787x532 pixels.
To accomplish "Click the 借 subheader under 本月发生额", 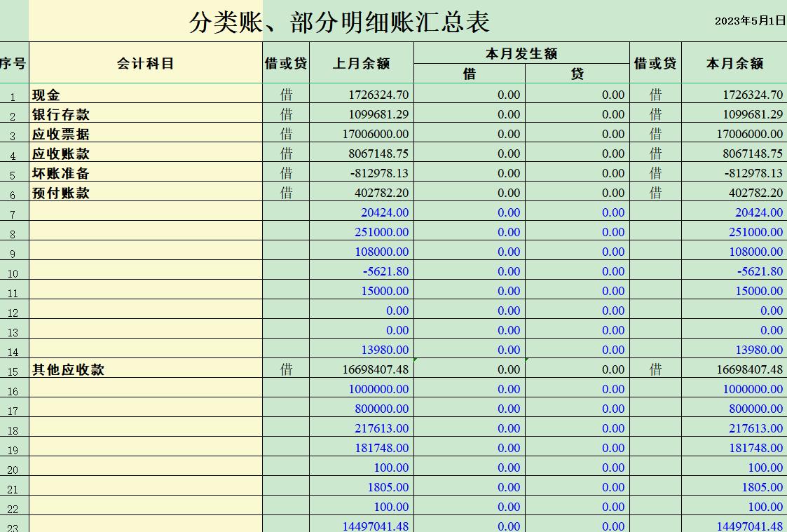I will click(x=468, y=72).
